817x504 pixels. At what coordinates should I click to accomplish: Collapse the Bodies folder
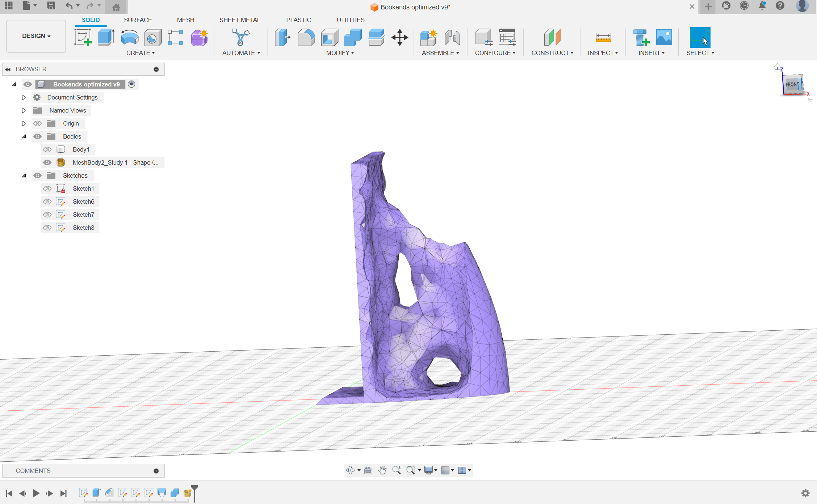click(x=24, y=136)
